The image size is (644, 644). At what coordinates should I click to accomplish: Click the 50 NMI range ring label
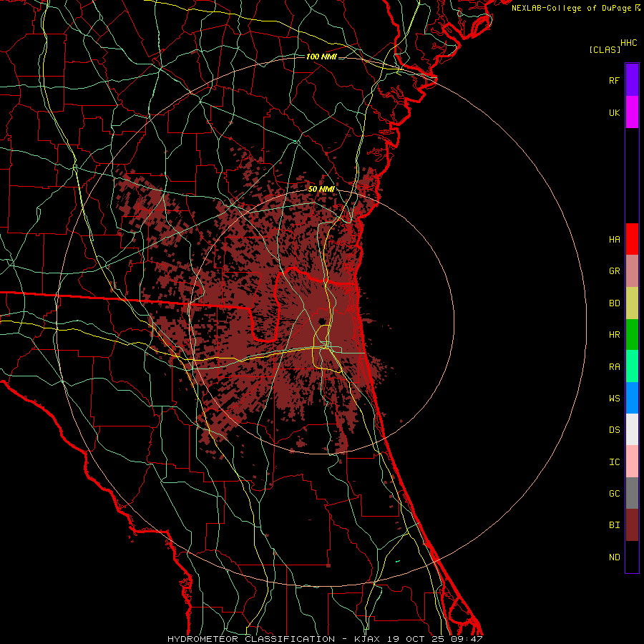point(321,189)
